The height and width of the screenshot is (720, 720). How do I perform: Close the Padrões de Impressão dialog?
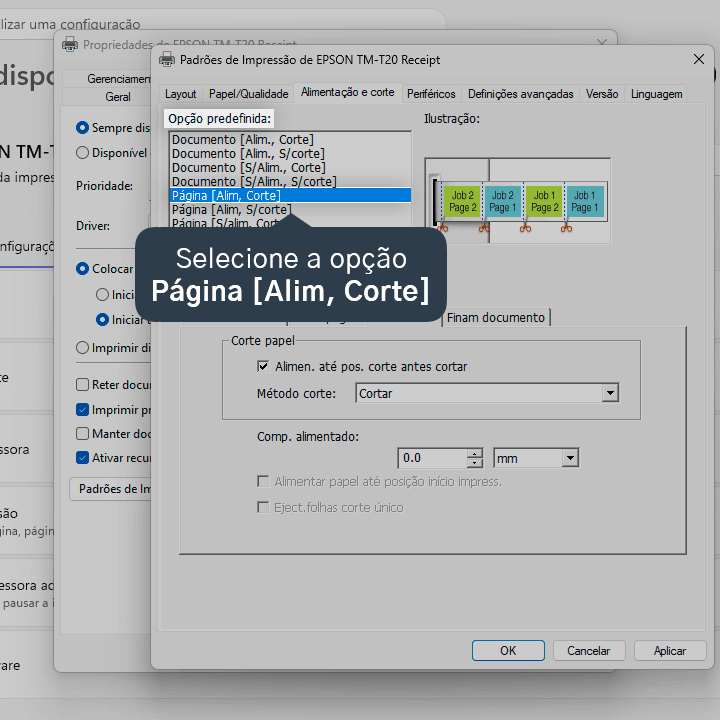coord(698,59)
